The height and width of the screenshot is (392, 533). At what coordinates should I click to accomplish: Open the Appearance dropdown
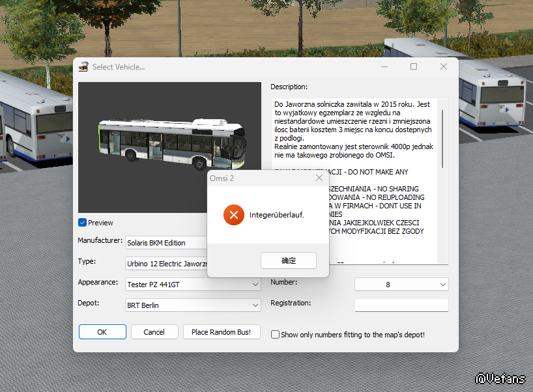255,284
